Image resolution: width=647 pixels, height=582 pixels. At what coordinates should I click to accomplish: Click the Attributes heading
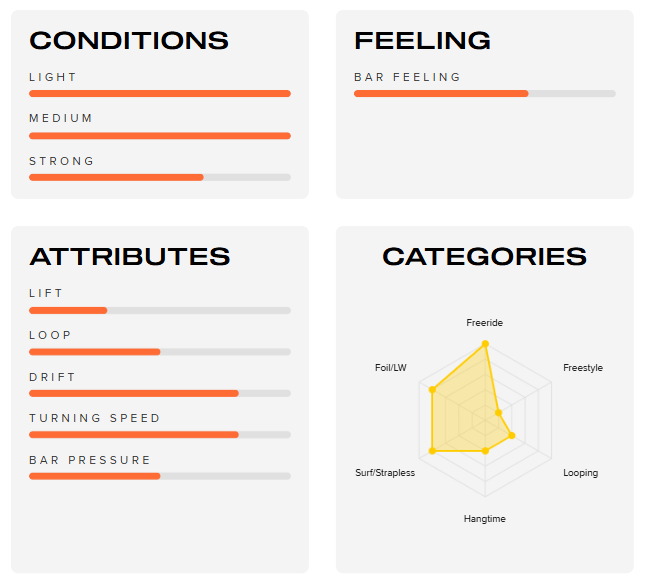130,256
